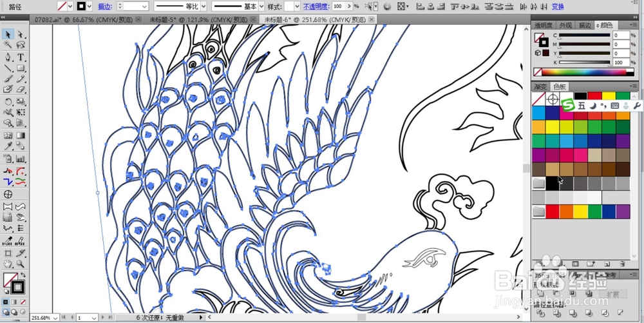This screenshot has width=644, height=323.
Task: Select the Type (T) tool
Action: pyautogui.click(x=21, y=57)
